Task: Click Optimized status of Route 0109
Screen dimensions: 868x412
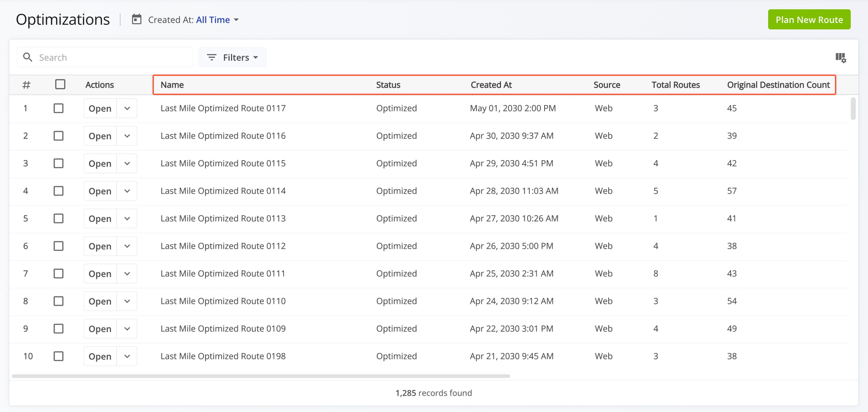Action: [397, 328]
